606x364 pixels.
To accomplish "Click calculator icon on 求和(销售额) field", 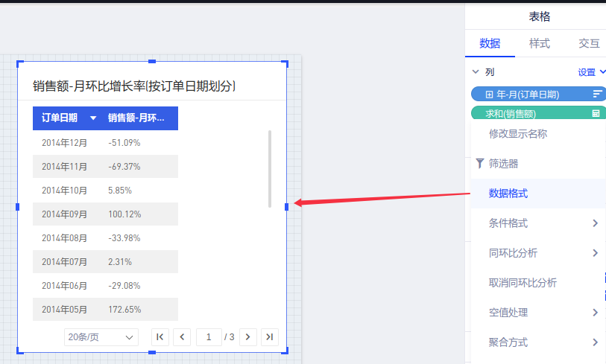I will pyautogui.click(x=596, y=114).
